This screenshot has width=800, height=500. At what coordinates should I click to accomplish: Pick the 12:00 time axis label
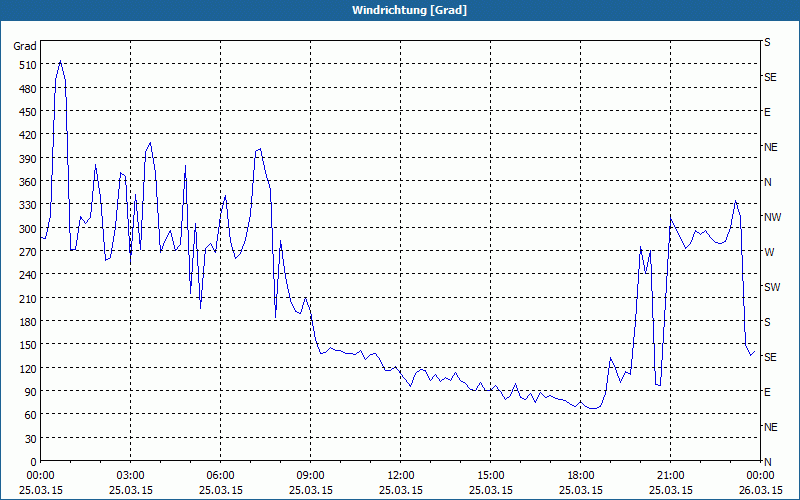pos(401,476)
